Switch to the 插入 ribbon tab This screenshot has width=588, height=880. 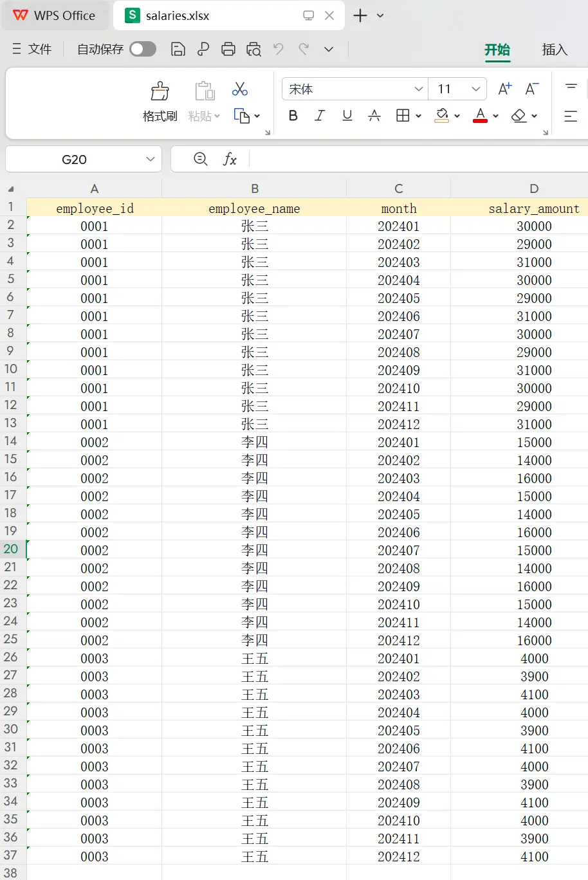click(x=555, y=50)
